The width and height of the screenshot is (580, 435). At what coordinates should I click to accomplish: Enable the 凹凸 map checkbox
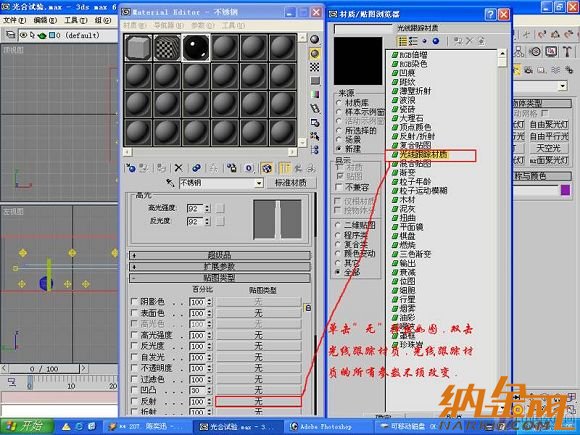pyautogui.click(x=135, y=390)
